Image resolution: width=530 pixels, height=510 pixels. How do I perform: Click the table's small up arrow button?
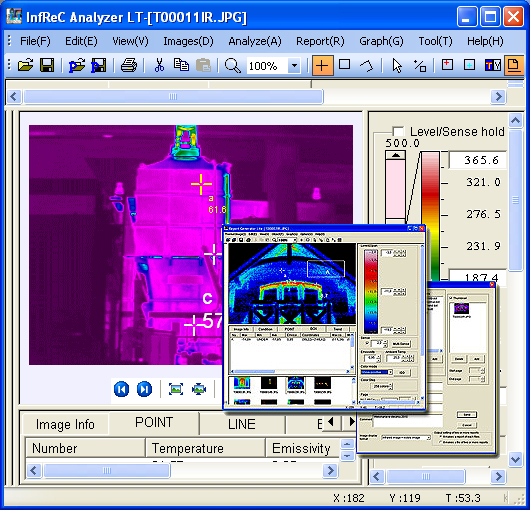point(347,444)
